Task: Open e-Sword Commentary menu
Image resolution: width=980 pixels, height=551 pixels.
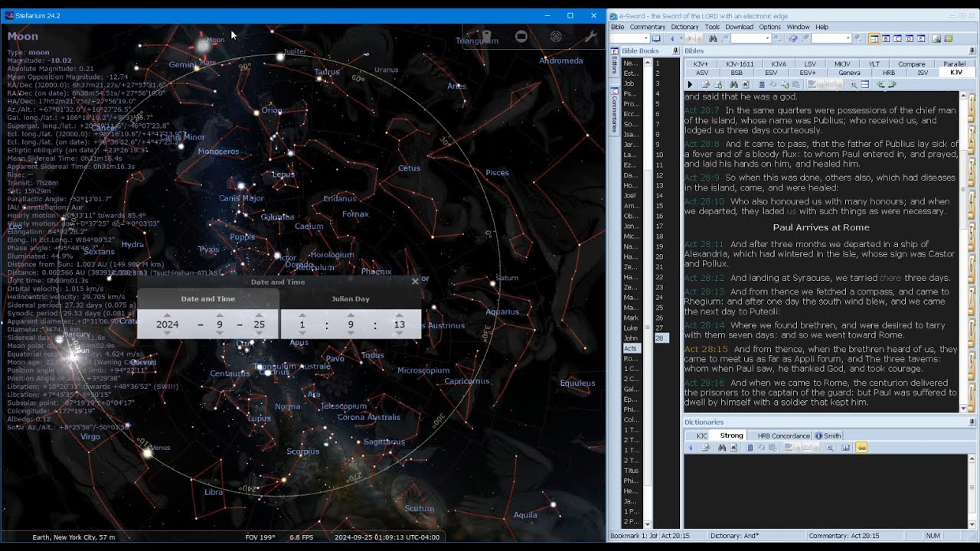Action: point(648,27)
